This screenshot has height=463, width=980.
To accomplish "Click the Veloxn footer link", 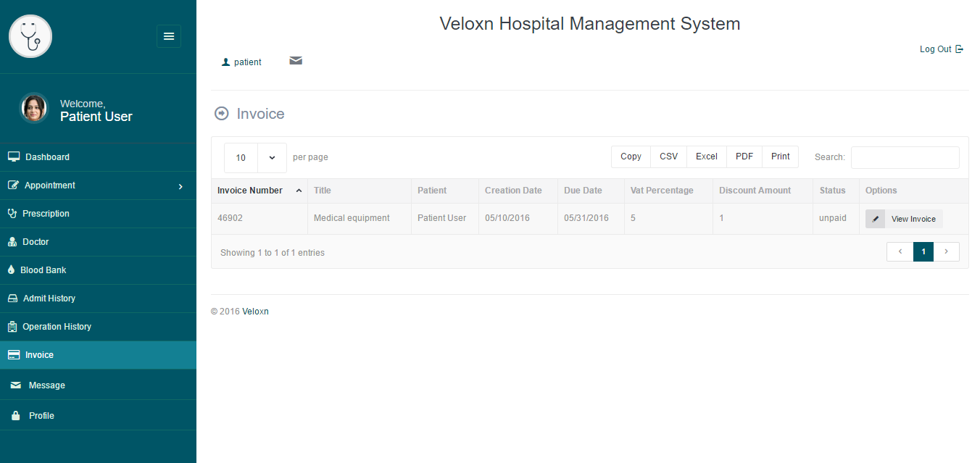I will pos(255,312).
